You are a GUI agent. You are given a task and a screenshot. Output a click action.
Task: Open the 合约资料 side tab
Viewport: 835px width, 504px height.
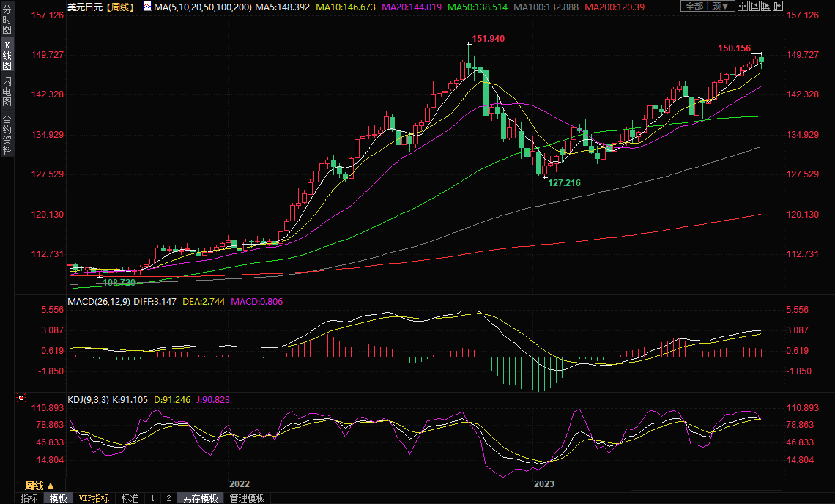pos(7,135)
